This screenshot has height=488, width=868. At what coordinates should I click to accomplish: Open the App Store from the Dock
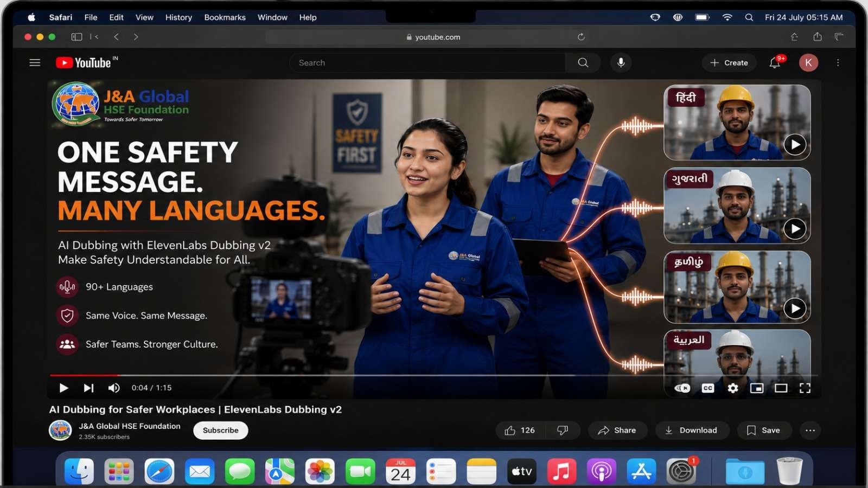[641, 471]
